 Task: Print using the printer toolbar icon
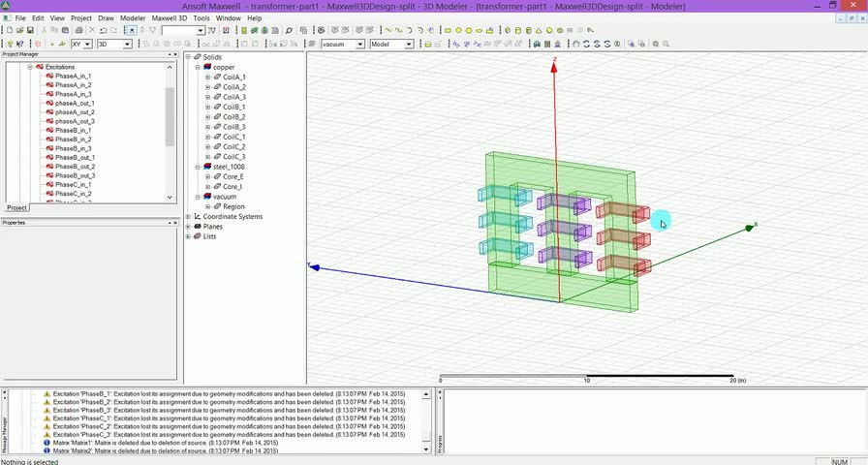[79, 30]
